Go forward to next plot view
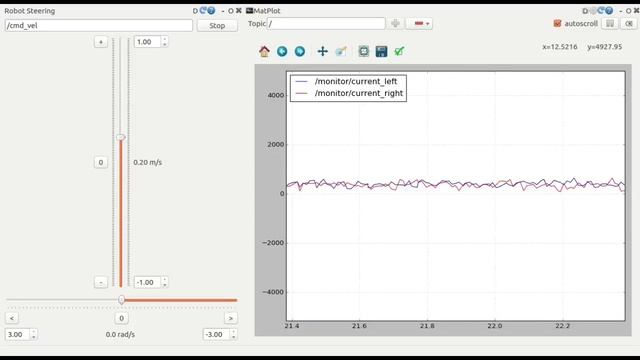 point(300,51)
